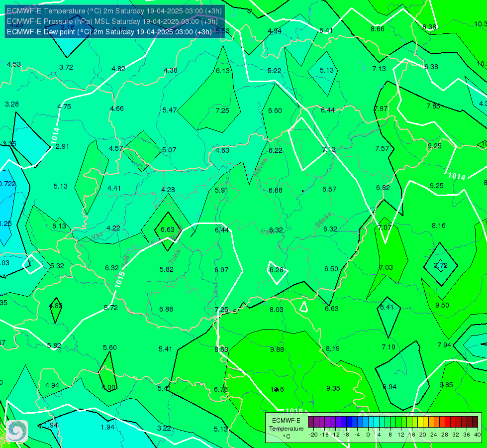
Task: Click the 4.57 temperature value
Action: pyautogui.click(x=116, y=149)
